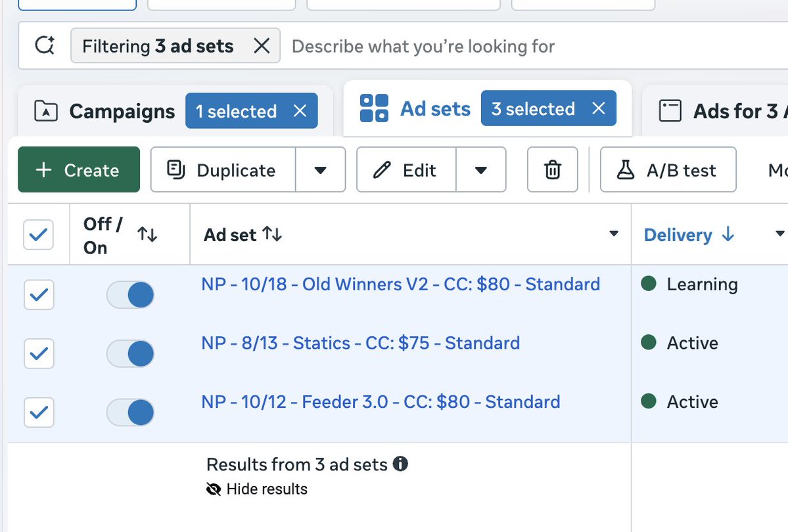Click the Campaigns folder icon
Viewport: 788px width, 532px height.
click(46, 111)
